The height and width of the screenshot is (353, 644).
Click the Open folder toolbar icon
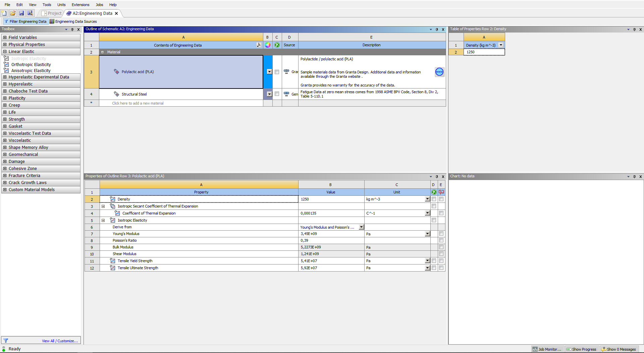point(13,13)
